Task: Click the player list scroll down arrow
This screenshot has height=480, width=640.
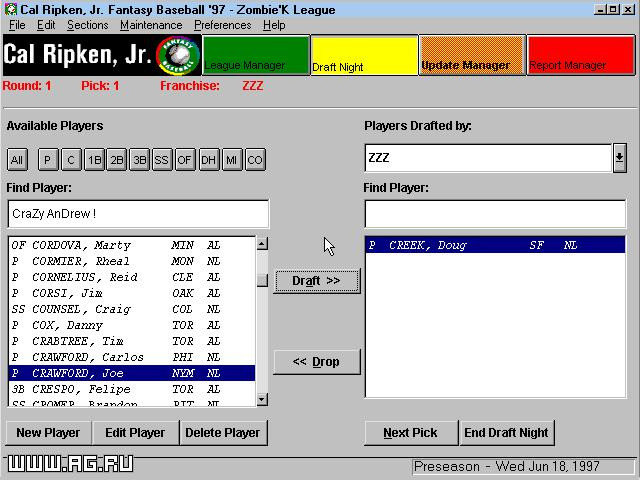Action: pyautogui.click(x=262, y=399)
